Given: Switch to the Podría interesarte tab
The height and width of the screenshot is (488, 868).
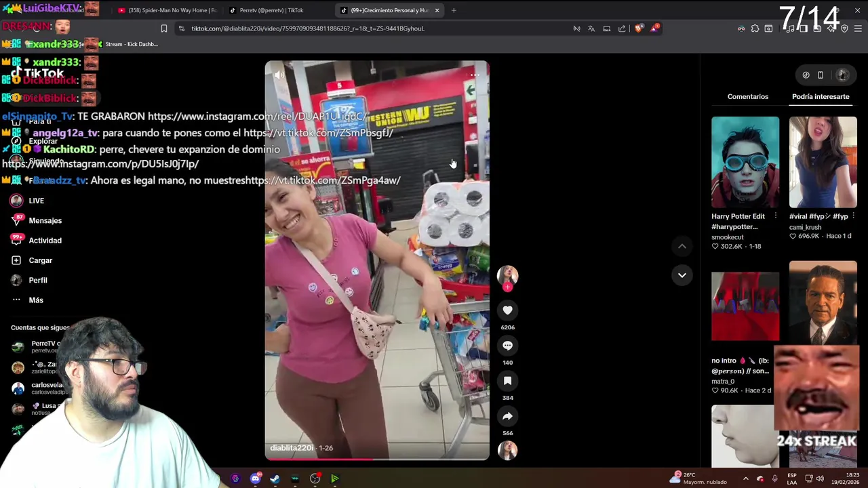Looking at the screenshot, I should [821, 96].
